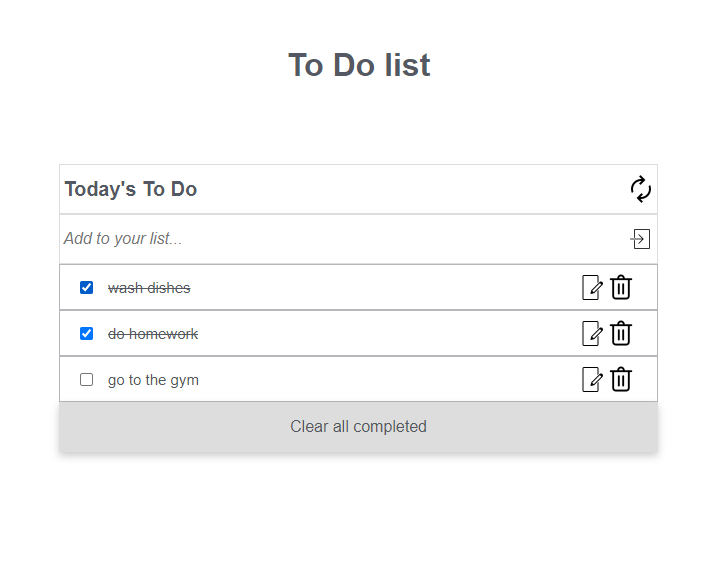Screen dimensions: 721x584
Task: Click the enter arrow icon to add item
Action: point(640,239)
